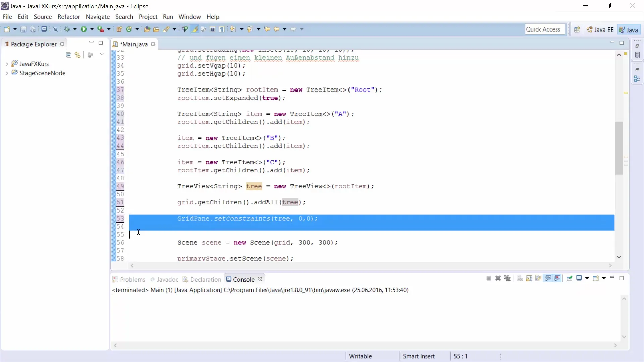This screenshot has width=644, height=362.
Task: Run the application with green play icon
Action: (84, 29)
